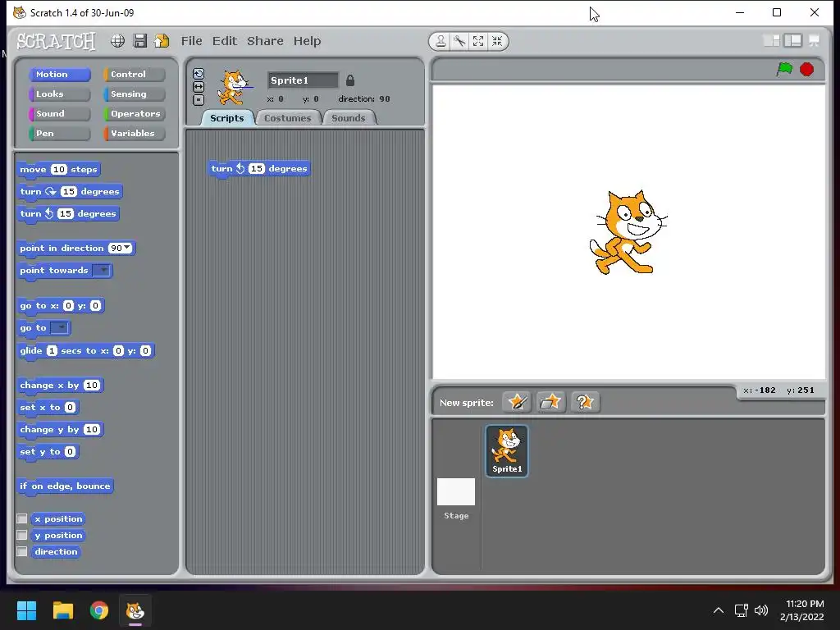This screenshot has height=630, width=840.
Task: Select the Looks block category
Action: 59,94
